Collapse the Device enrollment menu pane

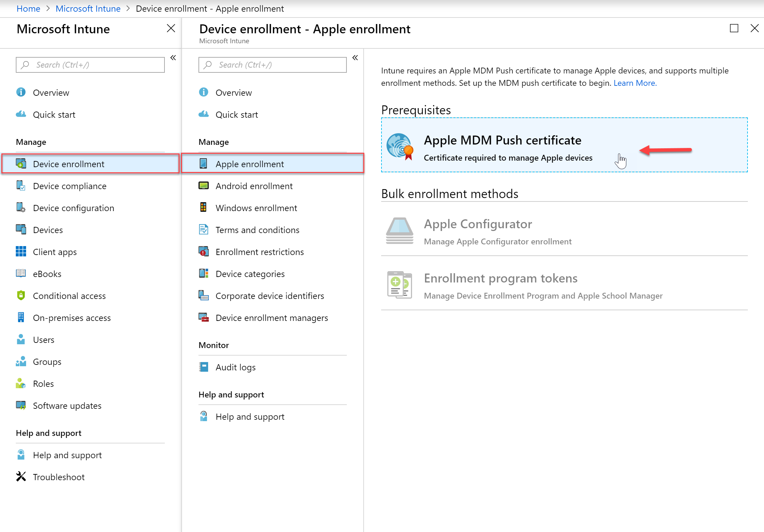pos(355,58)
